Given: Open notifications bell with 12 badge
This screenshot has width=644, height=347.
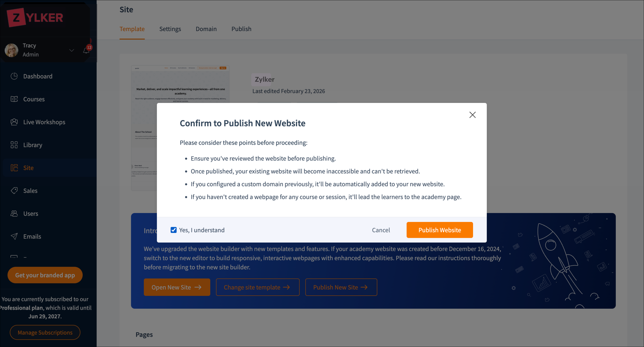Looking at the screenshot, I should coord(86,50).
